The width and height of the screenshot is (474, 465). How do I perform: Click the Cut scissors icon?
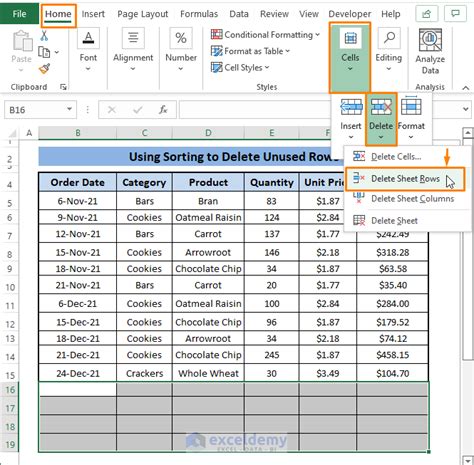pos(44,35)
